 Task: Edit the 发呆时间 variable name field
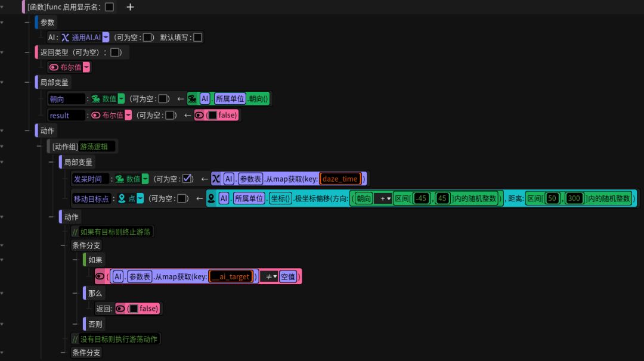[91, 179]
